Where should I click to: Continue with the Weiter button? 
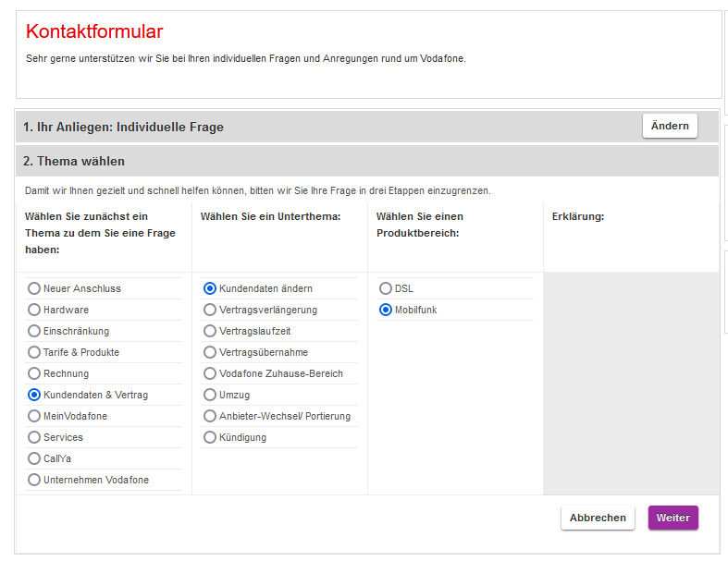click(673, 518)
